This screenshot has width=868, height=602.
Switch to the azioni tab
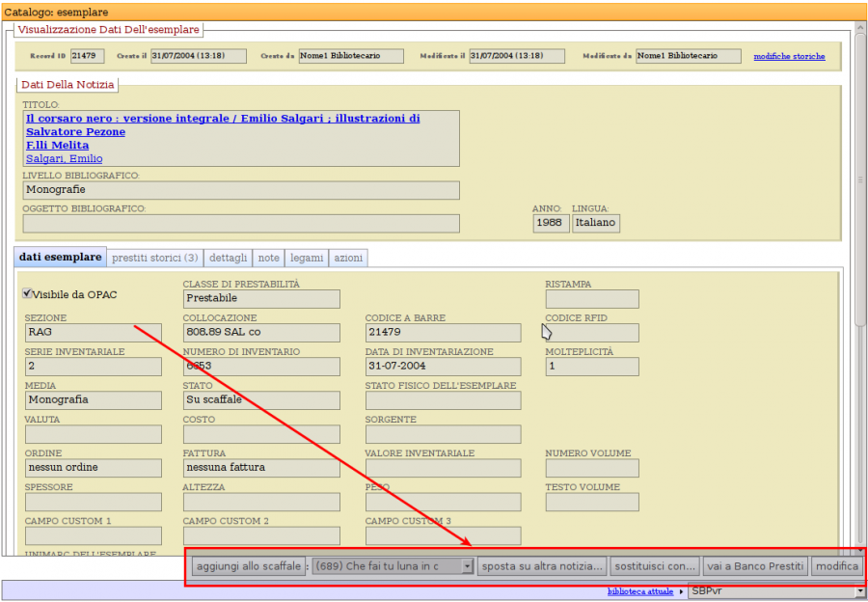(x=347, y=258)
